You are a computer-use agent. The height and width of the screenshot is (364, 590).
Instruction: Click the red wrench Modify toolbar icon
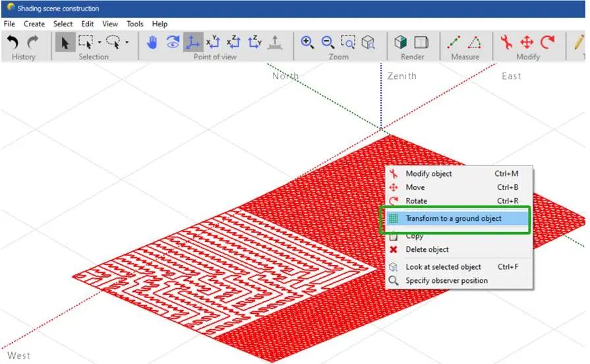tap(506, 42)
